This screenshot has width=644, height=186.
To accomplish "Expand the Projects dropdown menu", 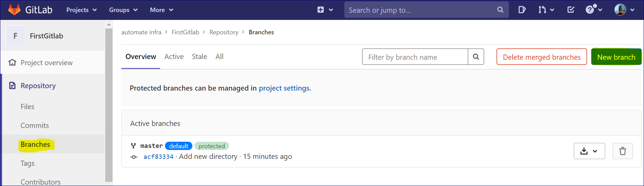I will click(82, 10).
